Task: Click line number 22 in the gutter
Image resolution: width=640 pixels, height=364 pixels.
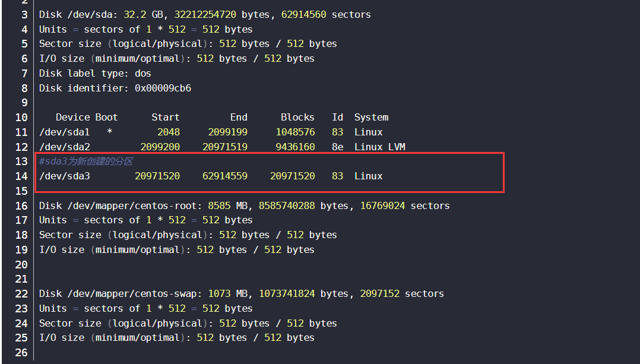Action: click(x=21, y=293)
